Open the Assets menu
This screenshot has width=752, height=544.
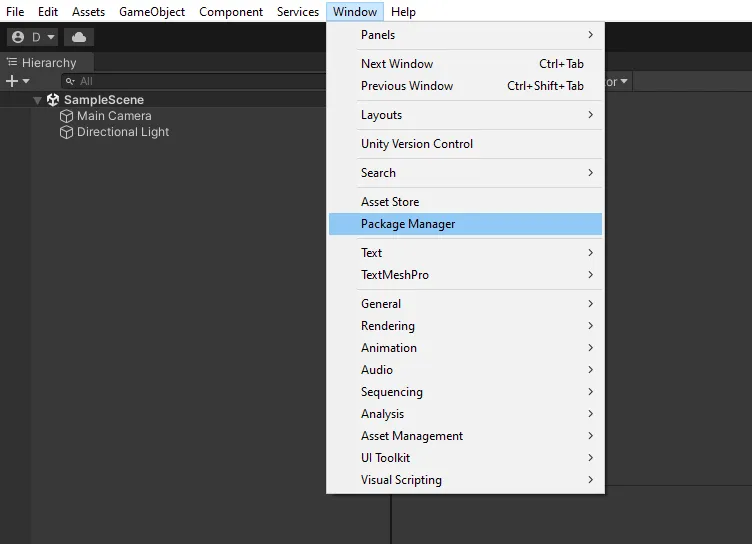tap(88, 12)
